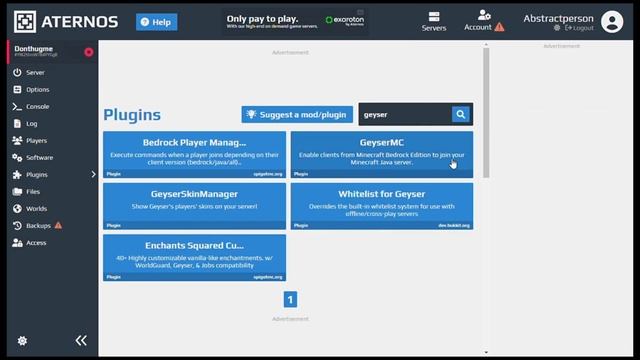The height and width of the screenshot is (360, 640).
Task: Click Suggest a mod/plugin button
Action: tap(297, 115)
